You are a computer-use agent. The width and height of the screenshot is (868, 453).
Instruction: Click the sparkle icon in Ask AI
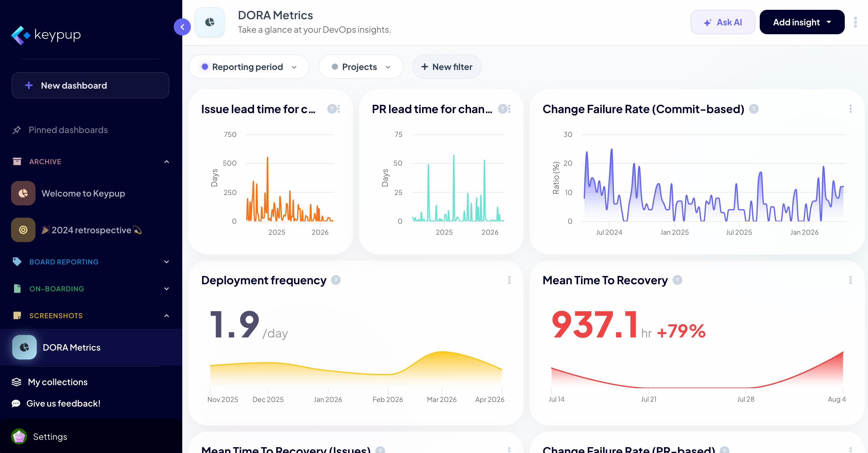coord(708,23)
